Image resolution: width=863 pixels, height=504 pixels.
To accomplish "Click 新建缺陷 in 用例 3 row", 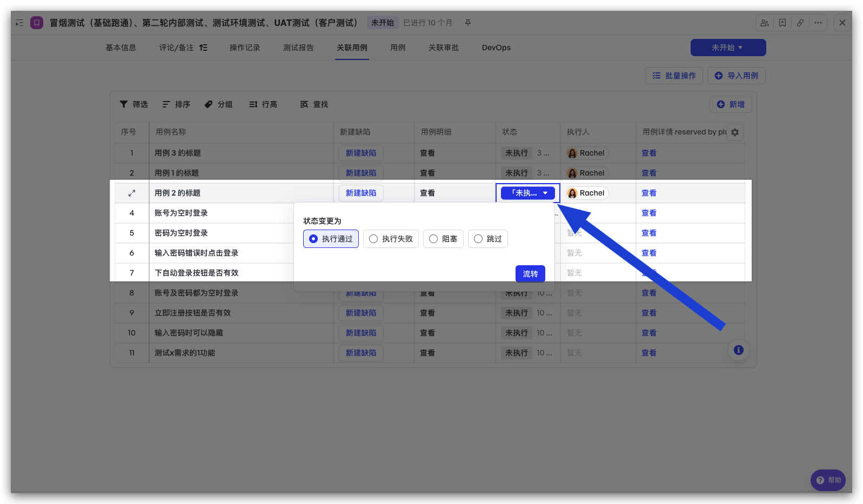I will click(x=361, y=153).
